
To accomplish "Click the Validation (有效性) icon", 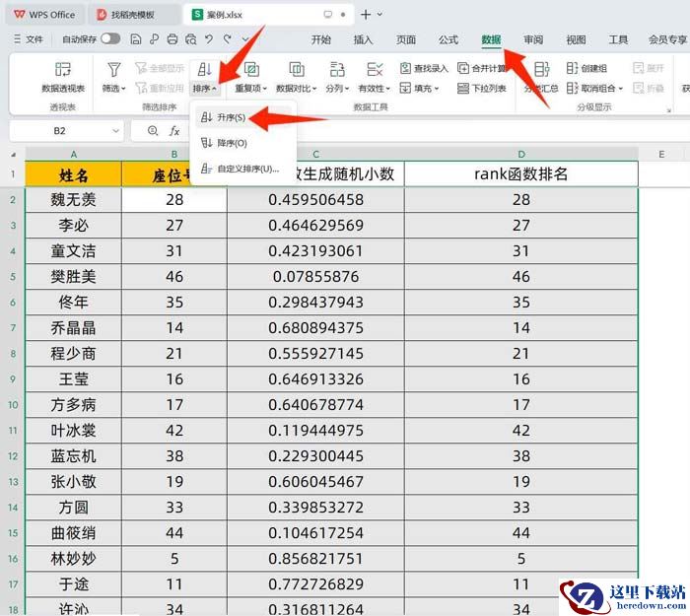I will (375, 70).
